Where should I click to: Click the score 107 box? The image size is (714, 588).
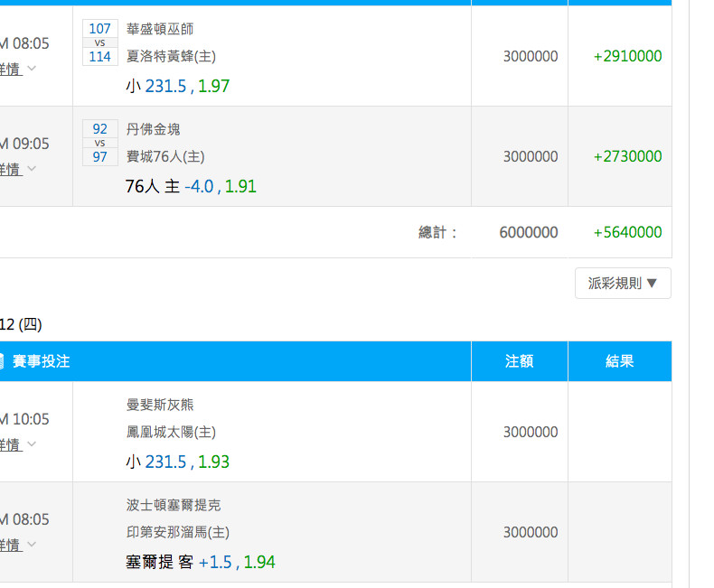click(x=100, y=29)
